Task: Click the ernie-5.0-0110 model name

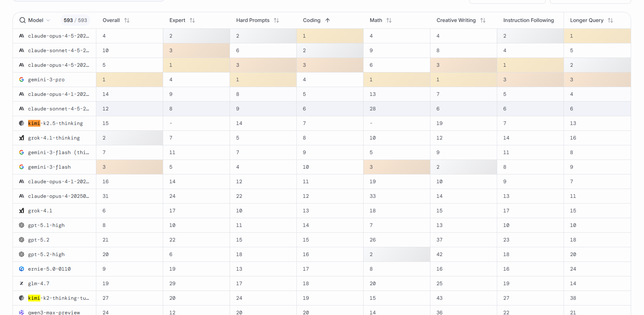Action: click(x=49, y=269)
